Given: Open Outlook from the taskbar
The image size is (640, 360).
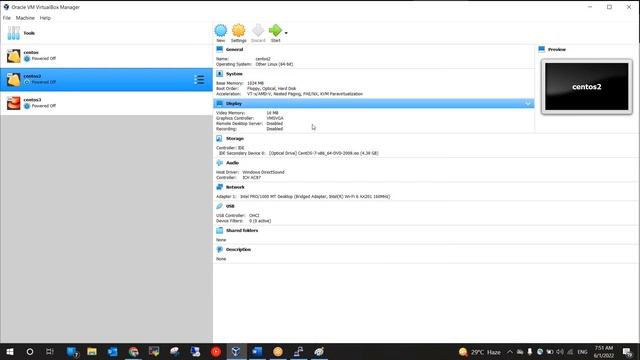Looking at the screenshot, I should pos(112,351).
